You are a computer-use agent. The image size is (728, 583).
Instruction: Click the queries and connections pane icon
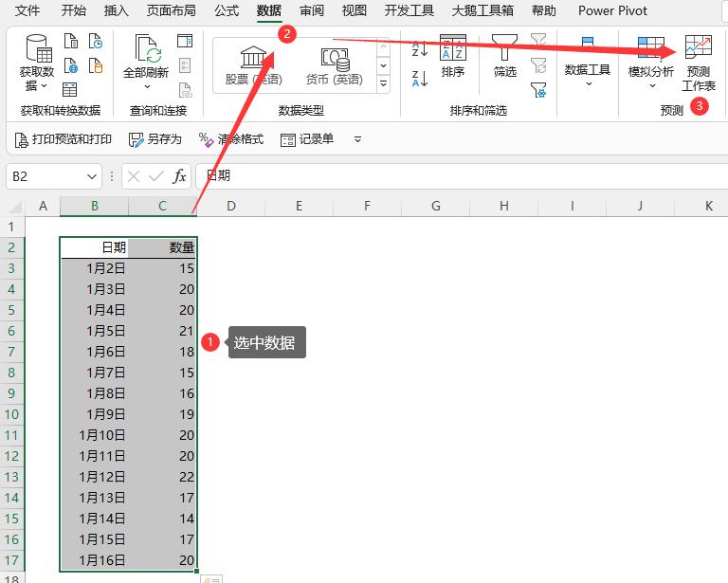pos(185,41)
